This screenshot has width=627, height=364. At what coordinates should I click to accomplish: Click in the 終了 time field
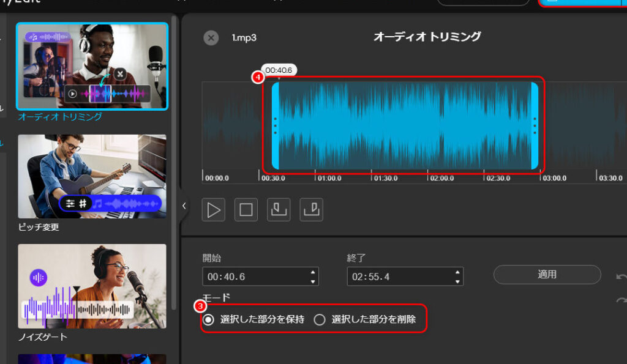pos(398,277)
